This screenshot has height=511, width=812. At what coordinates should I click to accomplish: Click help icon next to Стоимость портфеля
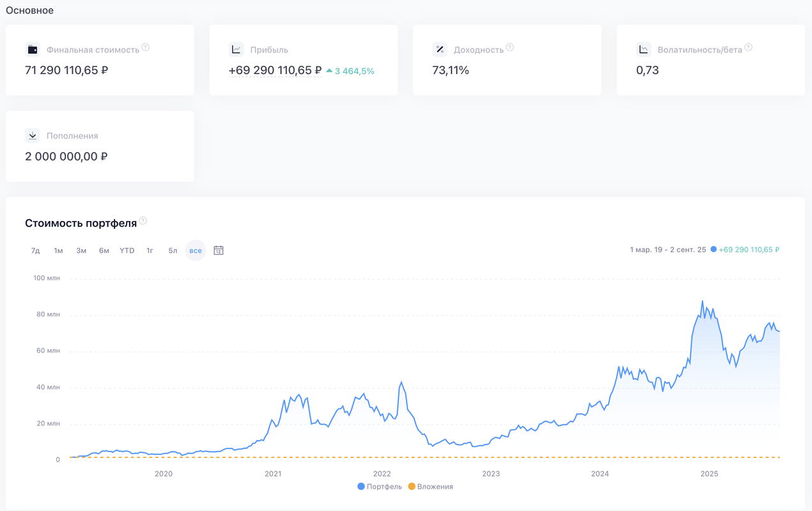[x=143, y=221]
